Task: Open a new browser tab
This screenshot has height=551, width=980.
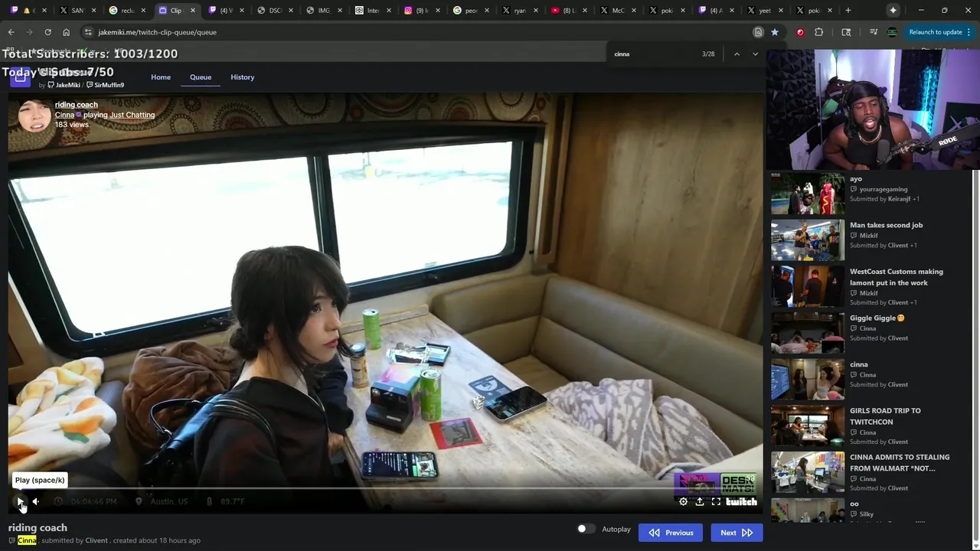Action: (x=848, y=11)
